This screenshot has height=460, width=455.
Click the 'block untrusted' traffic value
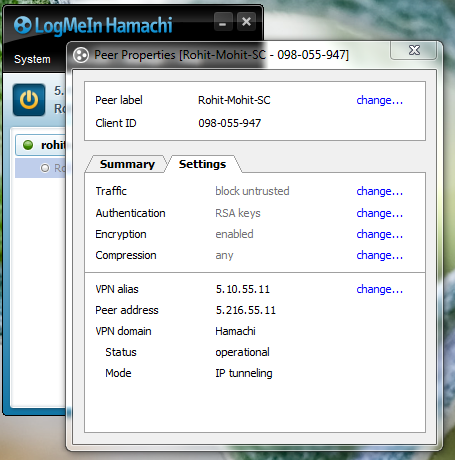pyautogui.click(x=252, y=191)
